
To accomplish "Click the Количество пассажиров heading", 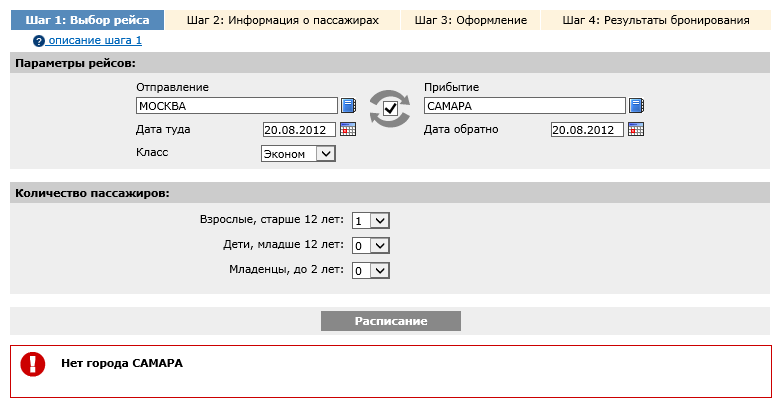I will click(92, 193).
